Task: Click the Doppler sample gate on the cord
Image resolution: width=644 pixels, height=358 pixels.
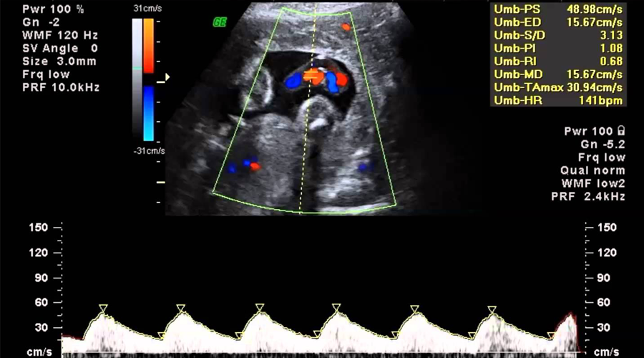Action: pyautogui.click(x=312, y=76)
